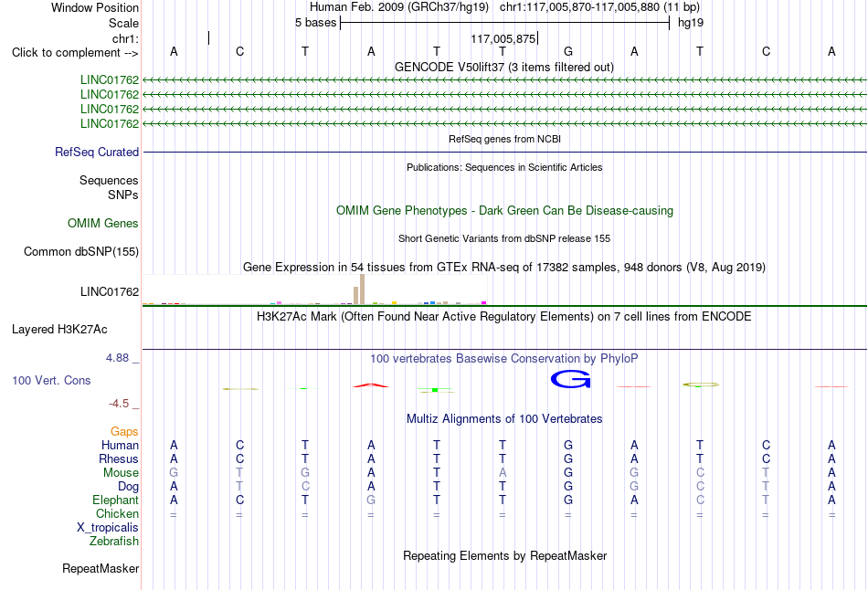Open the RefSeq Curated track label
This screenshot has width=868, height=590.
pos(97,153)
